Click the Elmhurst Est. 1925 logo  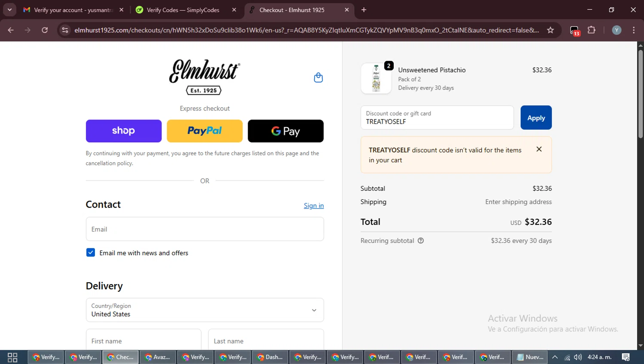coord(204,77)
